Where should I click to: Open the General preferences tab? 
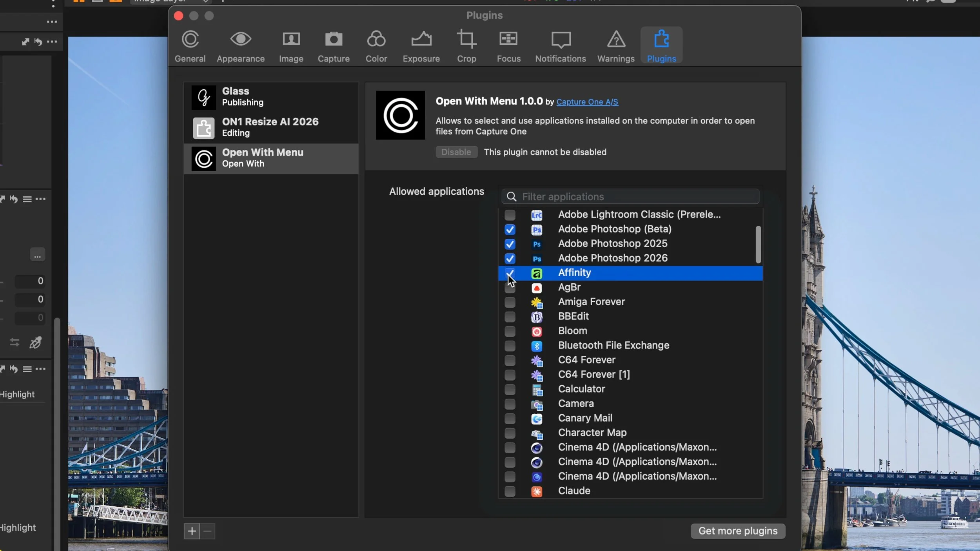[190, 46]
